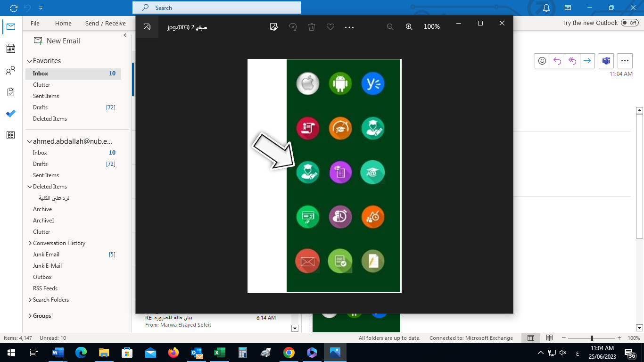
Task: Open the See more ellipsis in Photos viewer
Action: 349,27
